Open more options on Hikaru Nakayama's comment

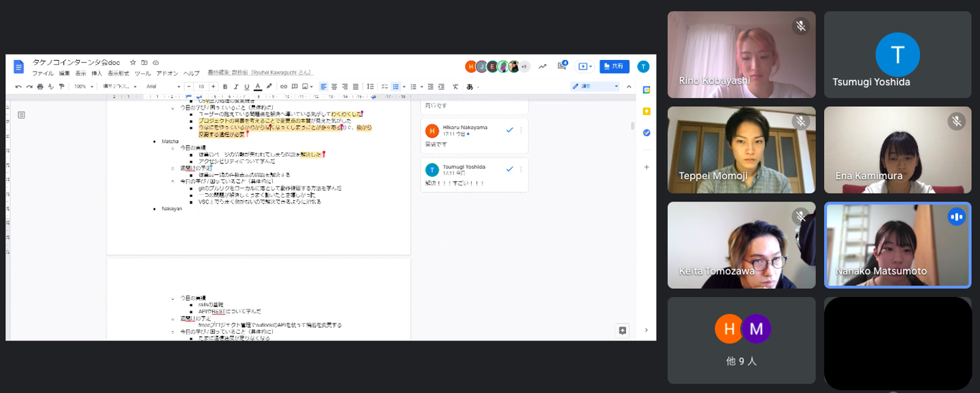tap(521, 129)
